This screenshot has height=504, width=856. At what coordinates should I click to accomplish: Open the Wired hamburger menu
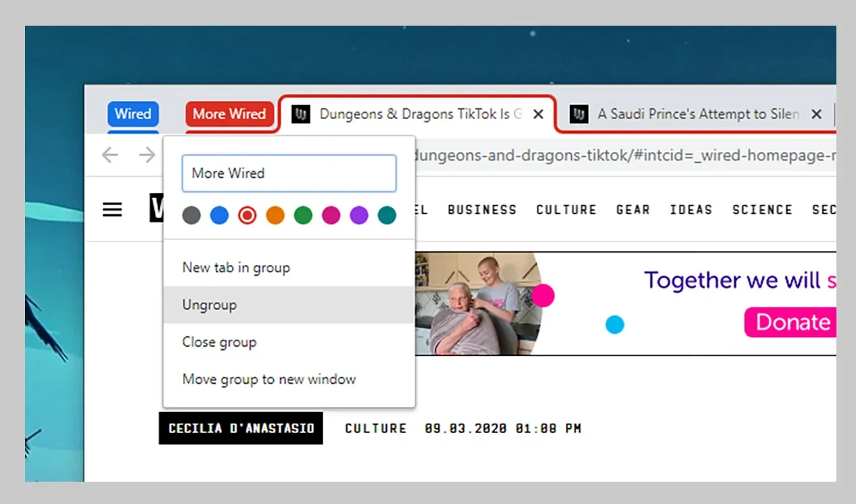click(112, 210)
